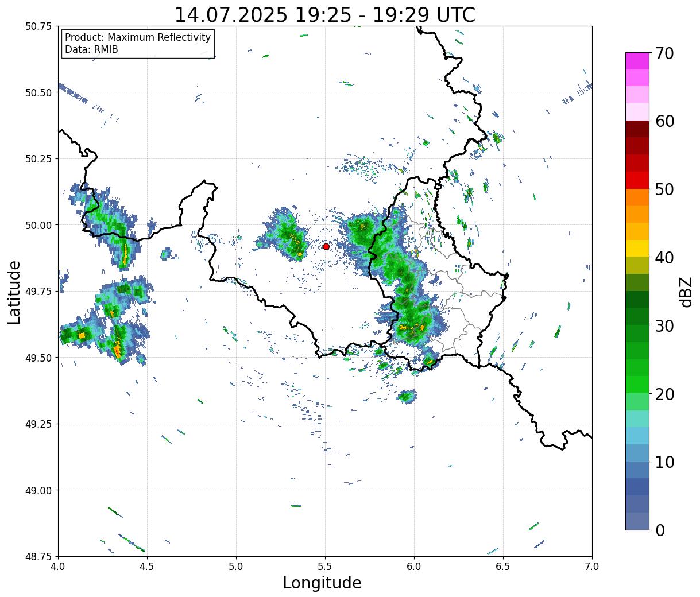Pick the bright red swatch just above 50 dBZ
700x597 pixels.
(637, 180)
